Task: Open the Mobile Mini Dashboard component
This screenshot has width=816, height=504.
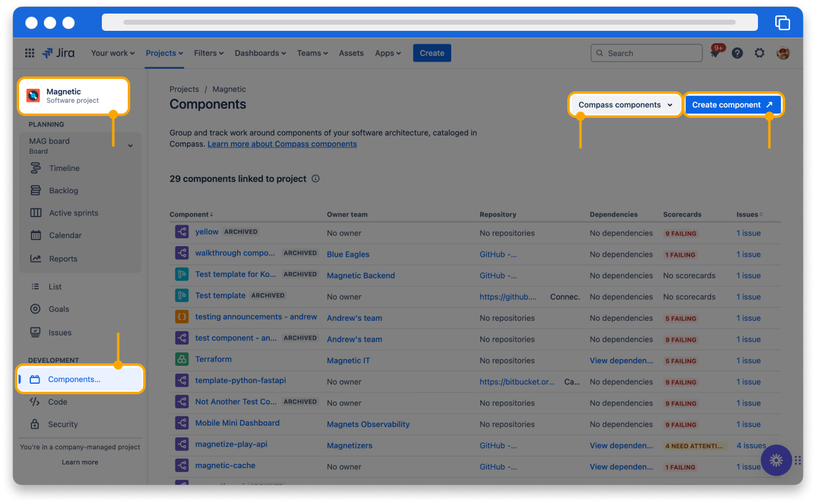Action: (x=238, y=423)
